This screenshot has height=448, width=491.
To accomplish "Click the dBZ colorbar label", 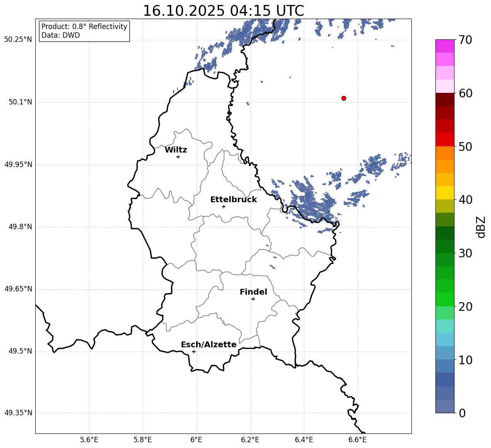I will (x=481, y=227).
